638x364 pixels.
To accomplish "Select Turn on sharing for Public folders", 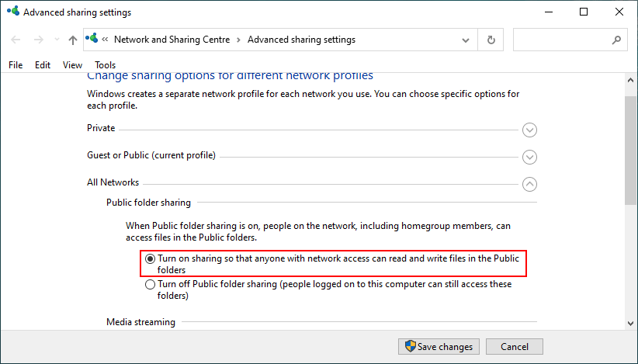I will pos(150,258).
